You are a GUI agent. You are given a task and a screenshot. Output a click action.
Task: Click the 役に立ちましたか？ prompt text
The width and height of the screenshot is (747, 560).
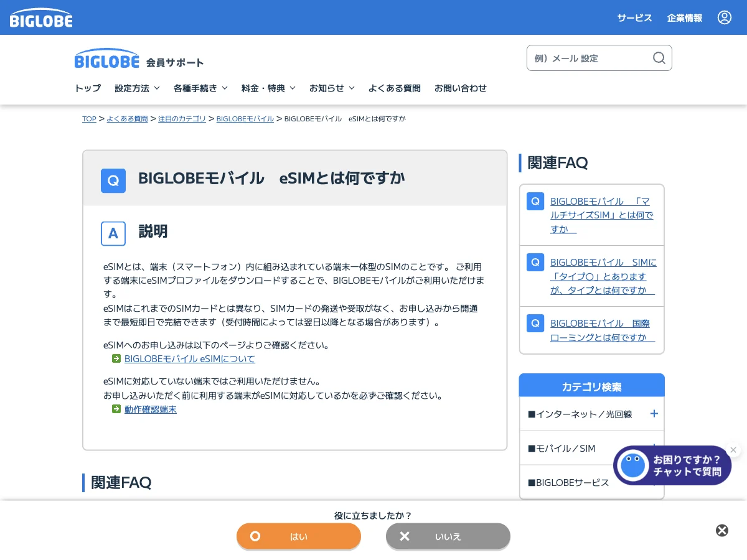373,515
